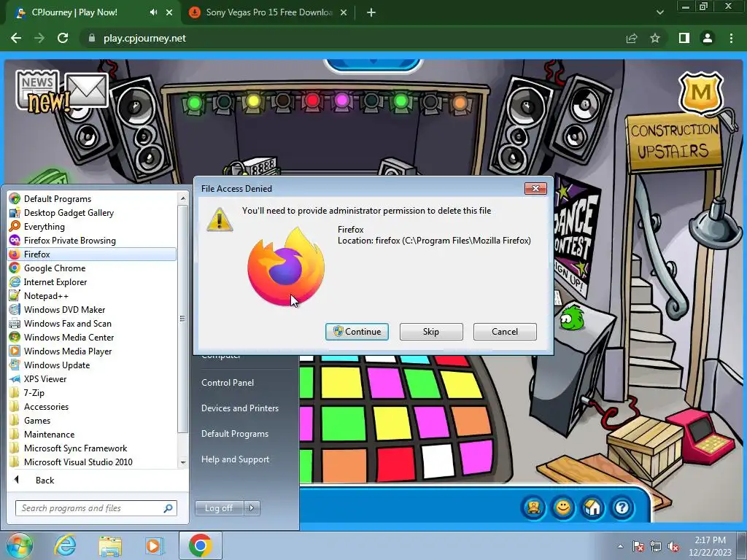Launch Google Chrome from Start menu

[x=55, y=268]
